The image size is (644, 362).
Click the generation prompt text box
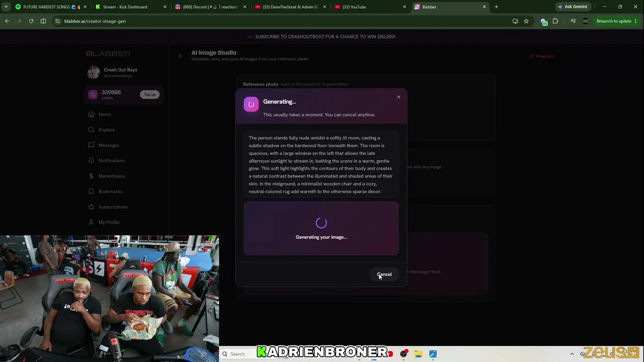tap(321, 164)
